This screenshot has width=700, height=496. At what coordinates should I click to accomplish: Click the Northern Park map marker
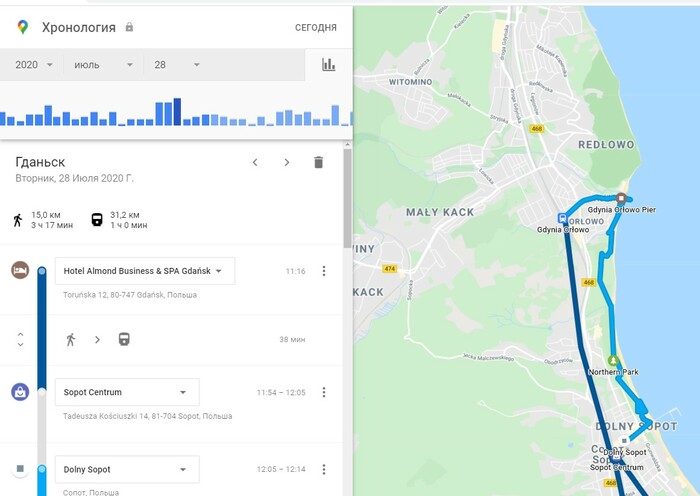[613, 360]
